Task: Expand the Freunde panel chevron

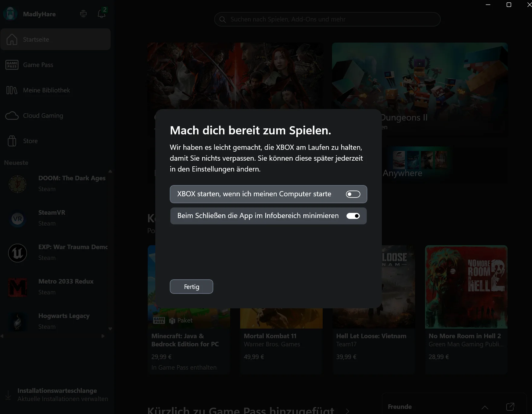Action: pos(485,407)
